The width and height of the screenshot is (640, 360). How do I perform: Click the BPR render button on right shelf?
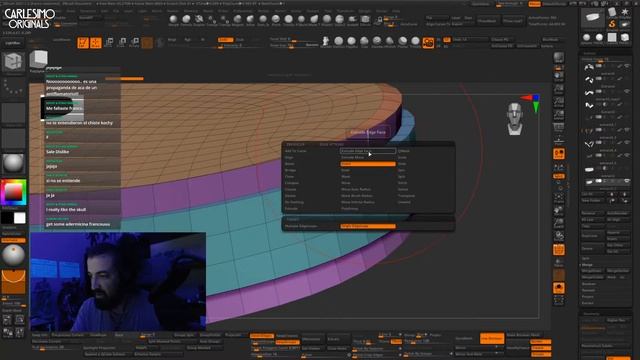tap(559, 58)
